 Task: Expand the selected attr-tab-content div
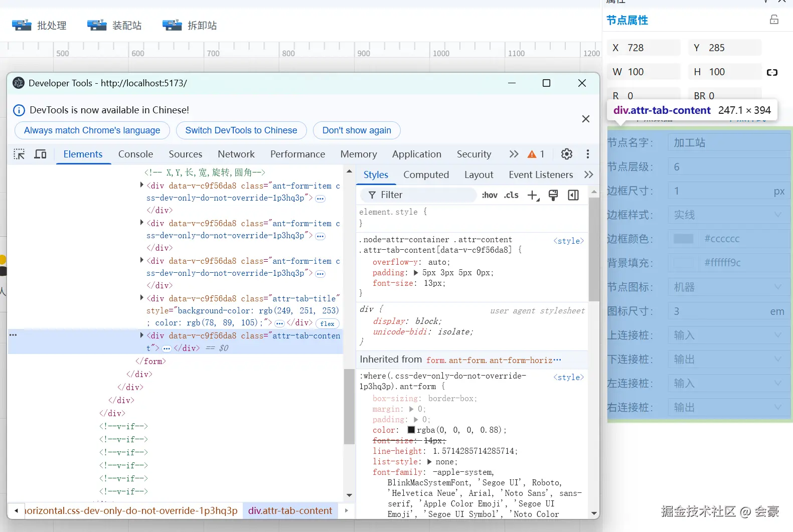pos(142,335)
